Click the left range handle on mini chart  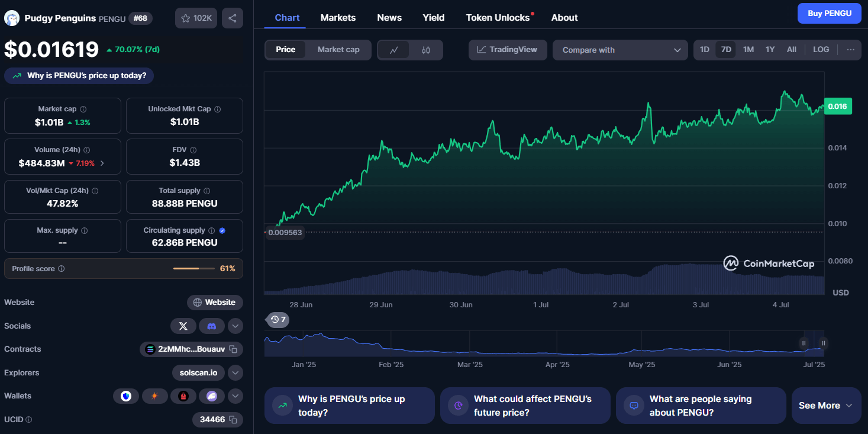804,343
